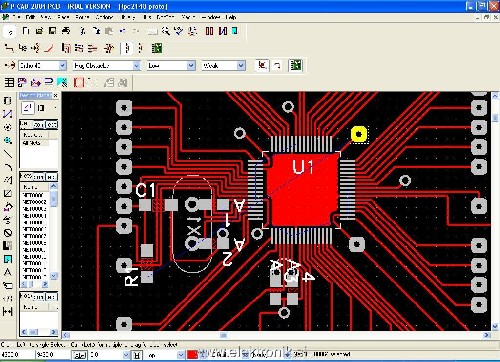Open the Weak setting dropdown
500x362 pixels.
coord(241,65)
